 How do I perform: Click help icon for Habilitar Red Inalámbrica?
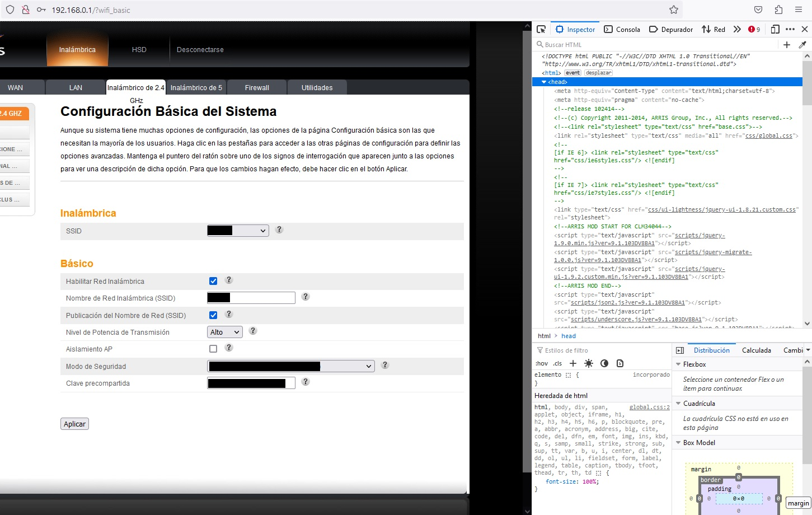click(x=228, y=280)
